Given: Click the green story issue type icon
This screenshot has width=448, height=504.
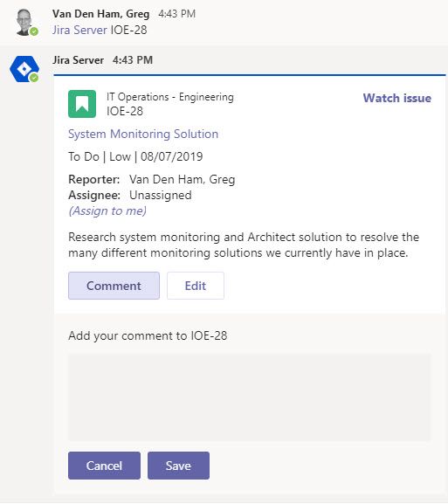Looking at the screenshot, I should (x=82, y=104).
